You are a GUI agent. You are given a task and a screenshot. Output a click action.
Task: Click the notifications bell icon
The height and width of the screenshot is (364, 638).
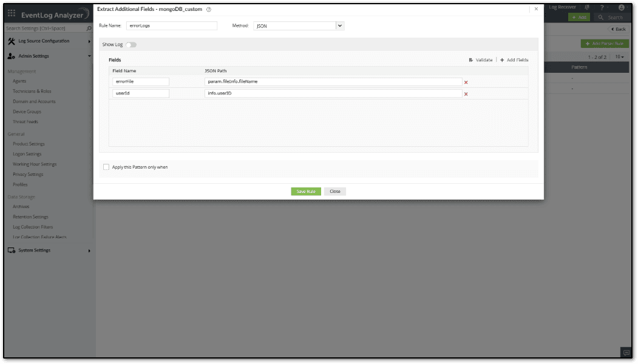[587, 7]
